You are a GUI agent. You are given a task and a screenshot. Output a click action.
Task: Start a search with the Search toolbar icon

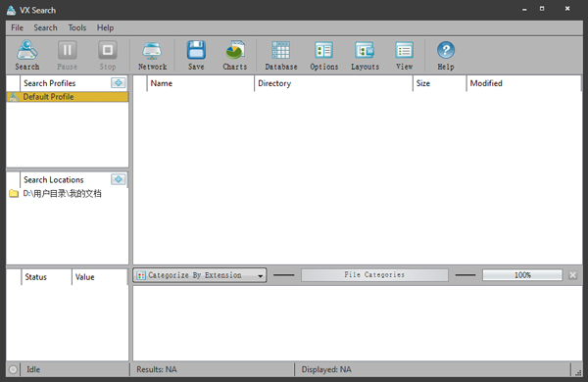click(27, 55)
